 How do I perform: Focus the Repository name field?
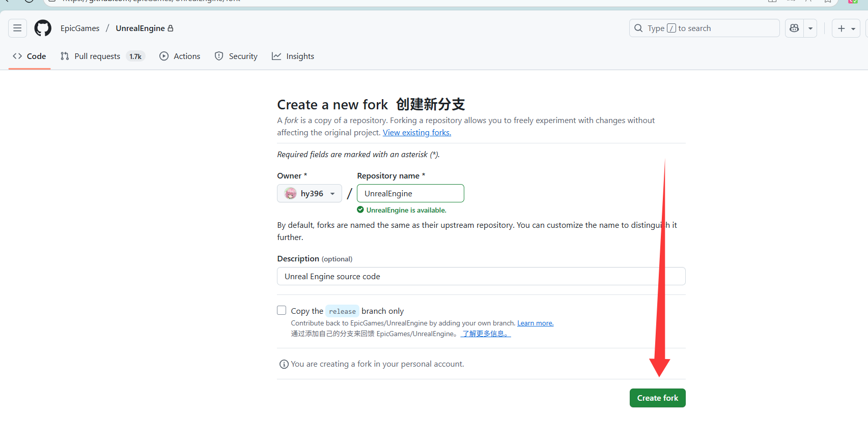point(410,193)
